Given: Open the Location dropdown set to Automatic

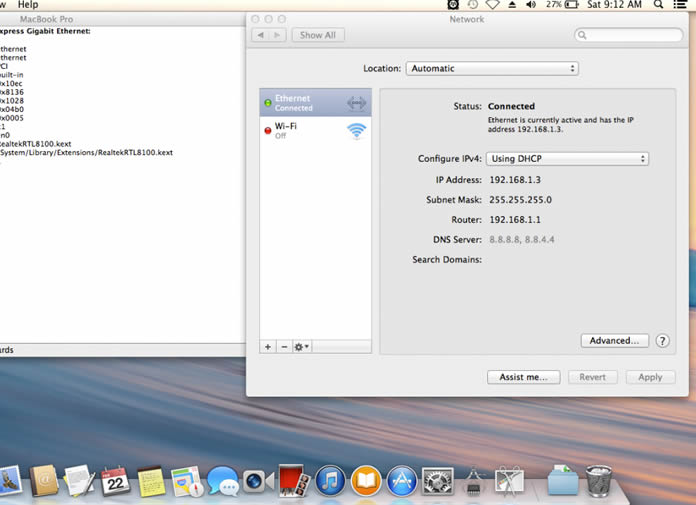Looking at the screenshot, I should pyautogui.click(x=492, y=69).
